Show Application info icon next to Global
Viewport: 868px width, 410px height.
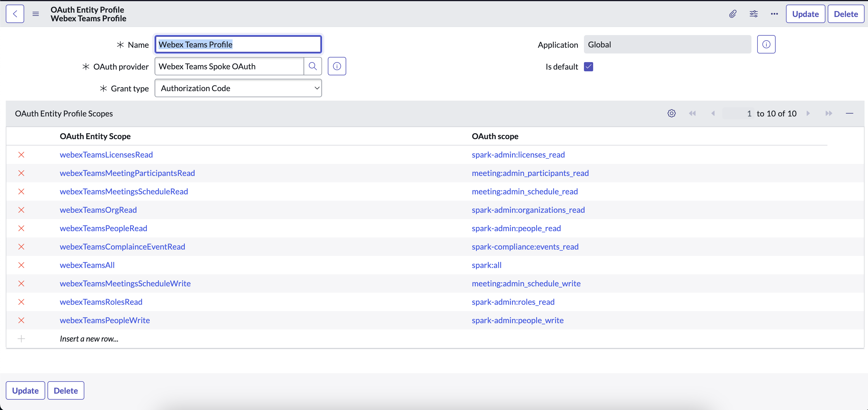point(766,45)
